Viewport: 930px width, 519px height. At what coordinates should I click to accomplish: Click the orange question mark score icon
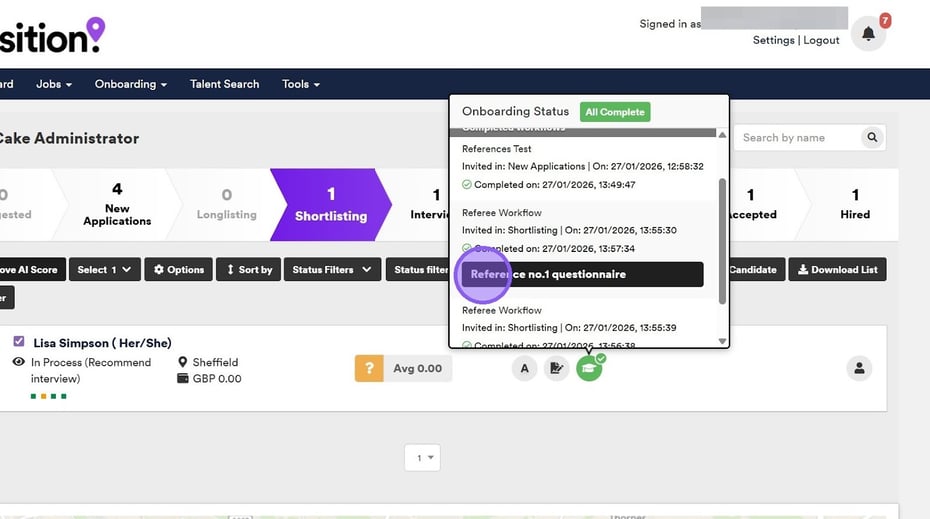369,368
